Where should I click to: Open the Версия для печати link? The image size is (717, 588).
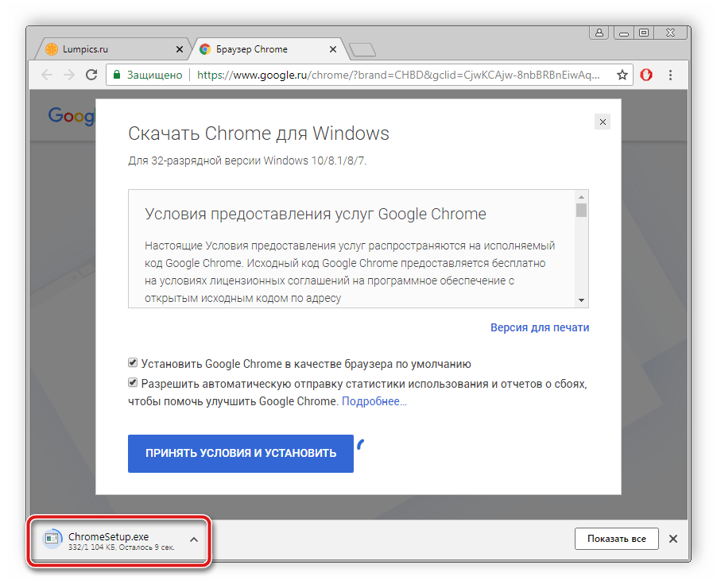(x=540, y=328)
